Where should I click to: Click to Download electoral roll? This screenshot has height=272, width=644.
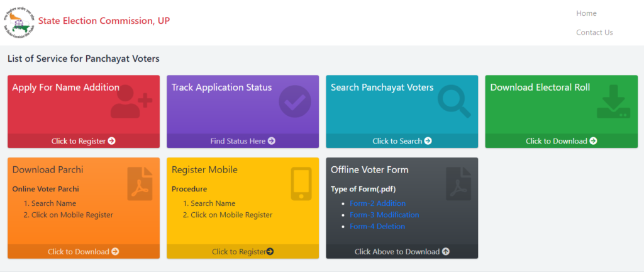point(562,141)
